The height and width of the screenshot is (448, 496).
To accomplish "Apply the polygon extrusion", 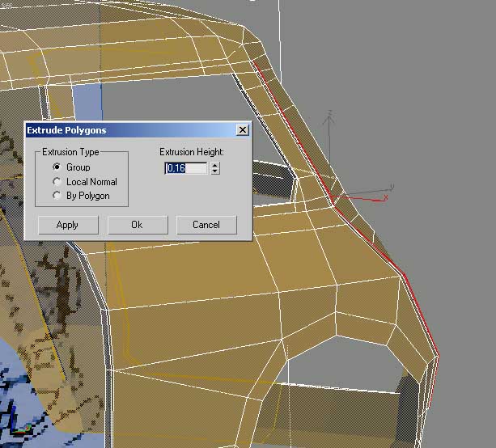I will [68, 225].
